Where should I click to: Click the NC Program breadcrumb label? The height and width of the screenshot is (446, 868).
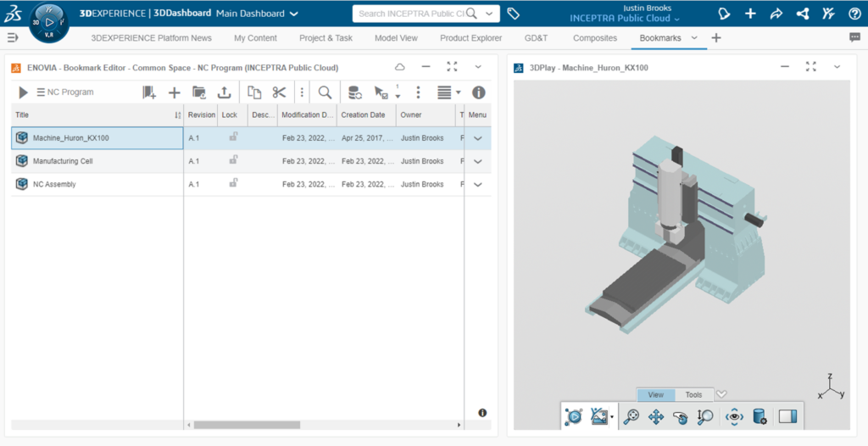[x=70, y=92]
